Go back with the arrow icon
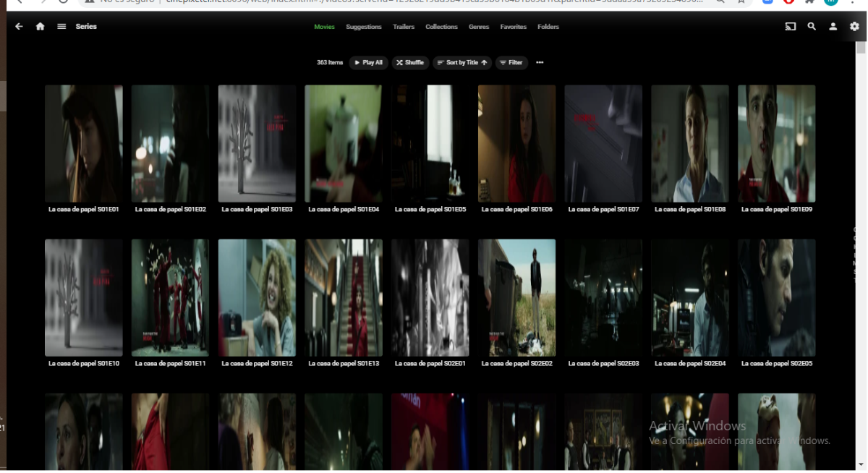The width and height of the screenshot is (868, 473). point(19,27)
